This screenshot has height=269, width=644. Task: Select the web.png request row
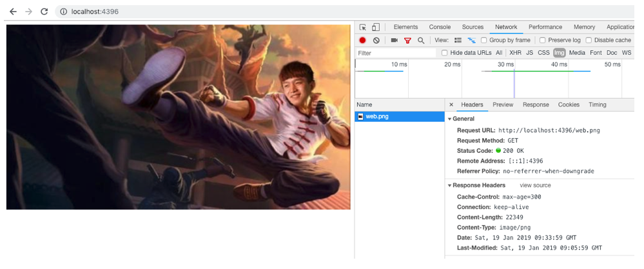point(399,117)
